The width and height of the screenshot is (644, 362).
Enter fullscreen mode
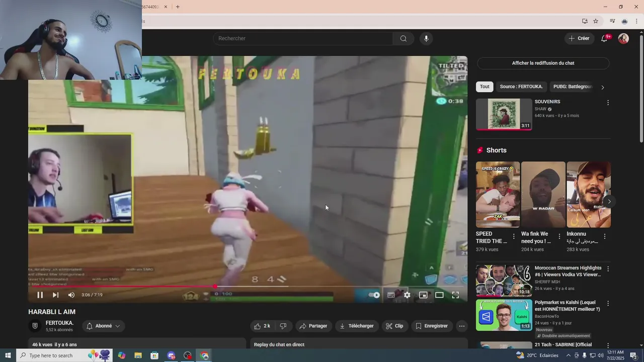click(455, 295)
